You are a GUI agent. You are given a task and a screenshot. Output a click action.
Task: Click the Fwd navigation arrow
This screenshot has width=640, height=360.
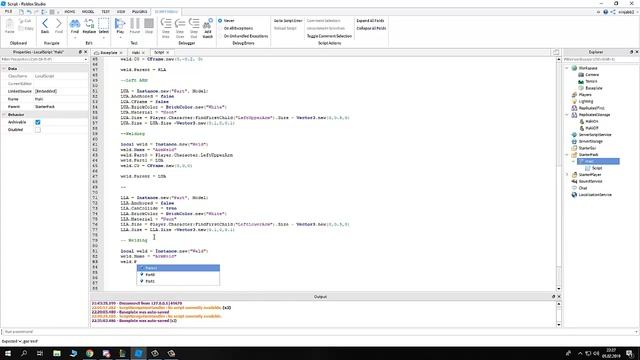coord(59,25)
